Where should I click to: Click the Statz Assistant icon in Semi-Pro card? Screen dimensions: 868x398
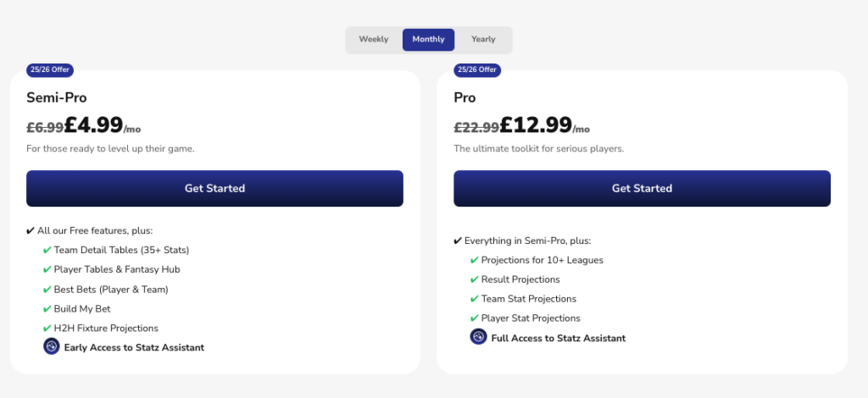coord(52,346)
